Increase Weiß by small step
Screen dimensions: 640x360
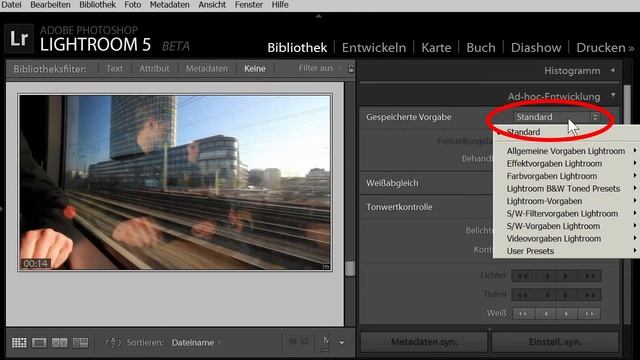click(x=567, y=313)
